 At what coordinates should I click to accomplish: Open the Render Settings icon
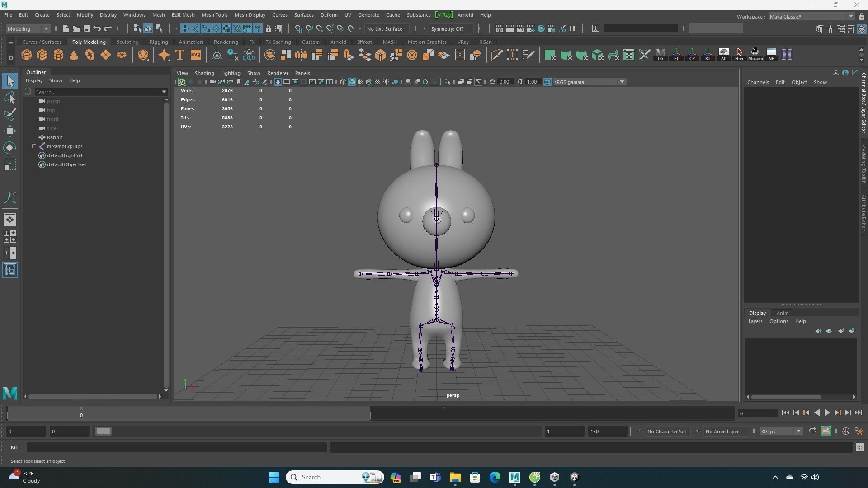click(x=531, y=28)
